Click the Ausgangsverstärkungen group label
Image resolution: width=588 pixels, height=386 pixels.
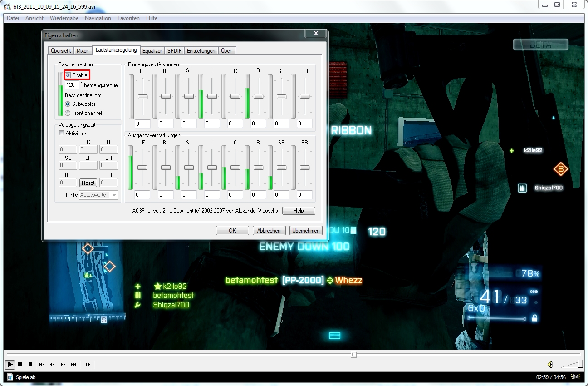(154, 135)
